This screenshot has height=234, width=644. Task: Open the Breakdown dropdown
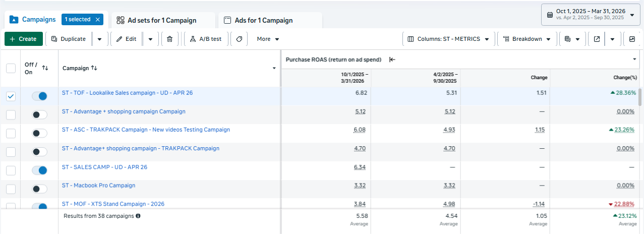click(x=527, y=39)
